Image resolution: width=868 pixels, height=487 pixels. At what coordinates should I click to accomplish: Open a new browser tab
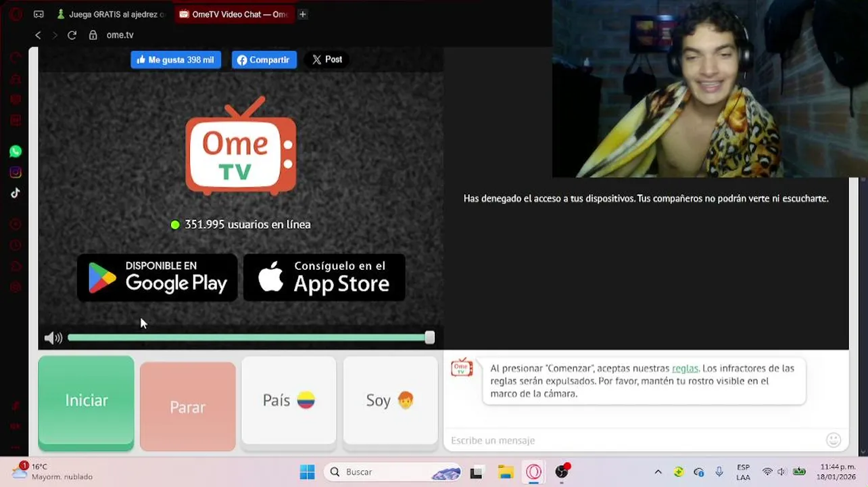point(303,14)
